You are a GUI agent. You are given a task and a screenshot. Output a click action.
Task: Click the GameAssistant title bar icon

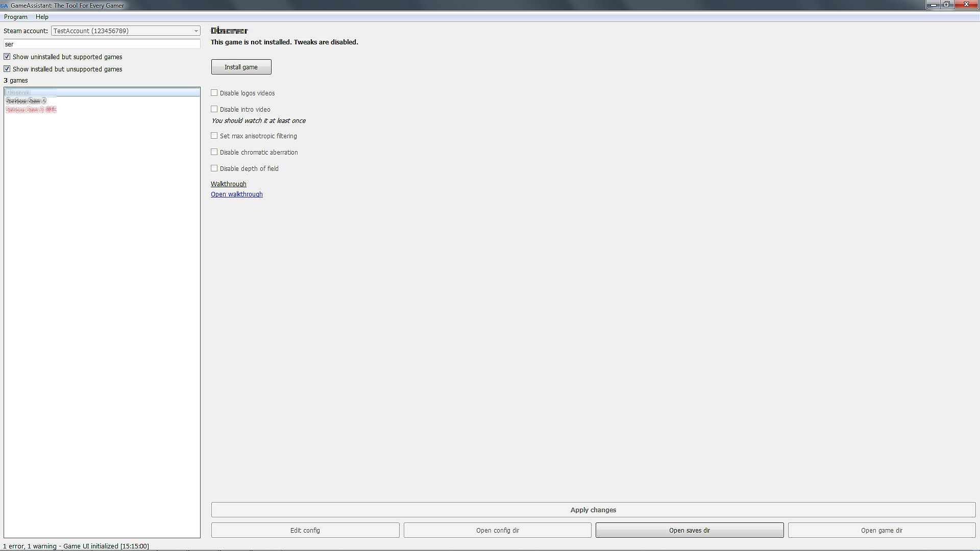click(x=4, y=6)
